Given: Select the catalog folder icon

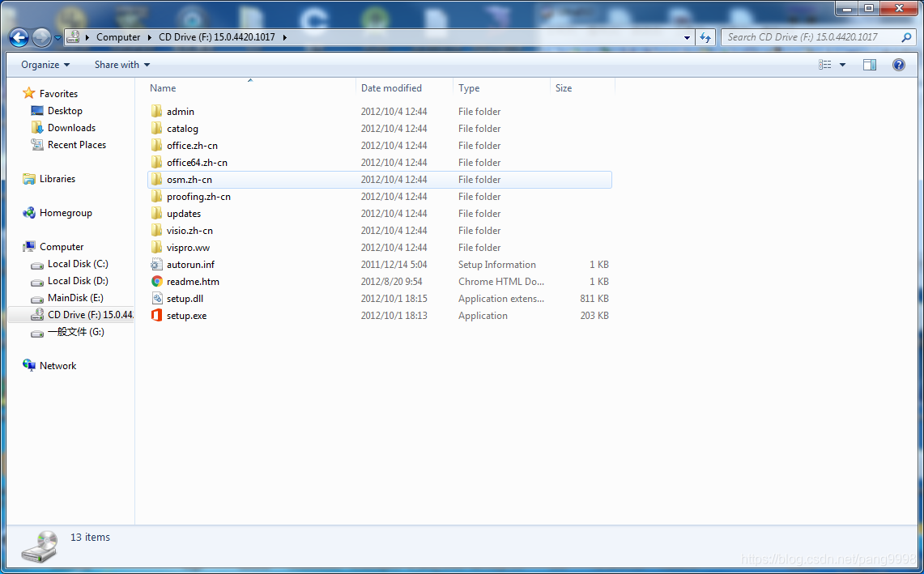Looking at the screenshot, I should point(156,128).
